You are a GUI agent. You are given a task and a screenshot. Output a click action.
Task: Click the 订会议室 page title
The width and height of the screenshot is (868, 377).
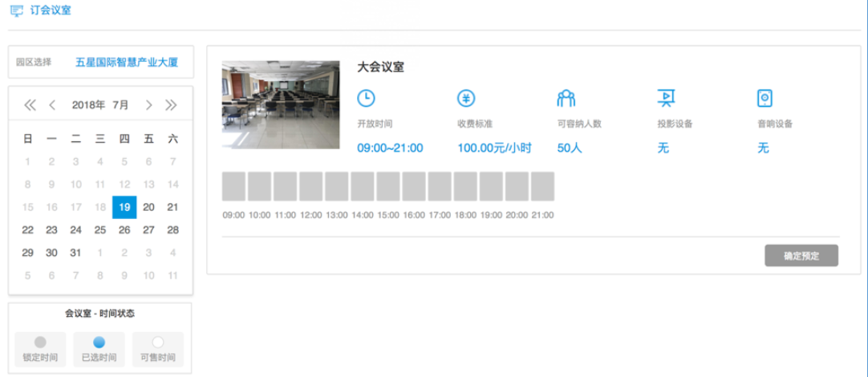pos(51,10)
